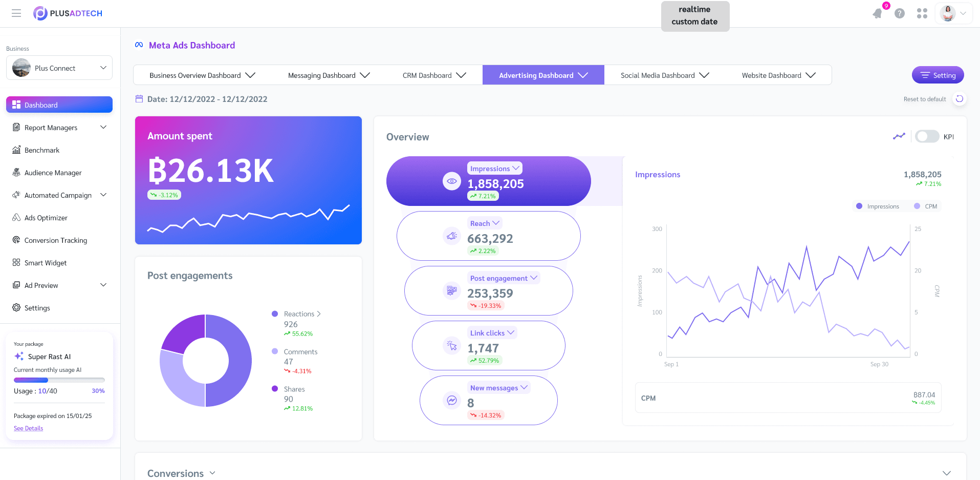Viewport: 980px width, 480px height.
Task: Click the AI usage progress bar
Action: (x=59, y=380)
